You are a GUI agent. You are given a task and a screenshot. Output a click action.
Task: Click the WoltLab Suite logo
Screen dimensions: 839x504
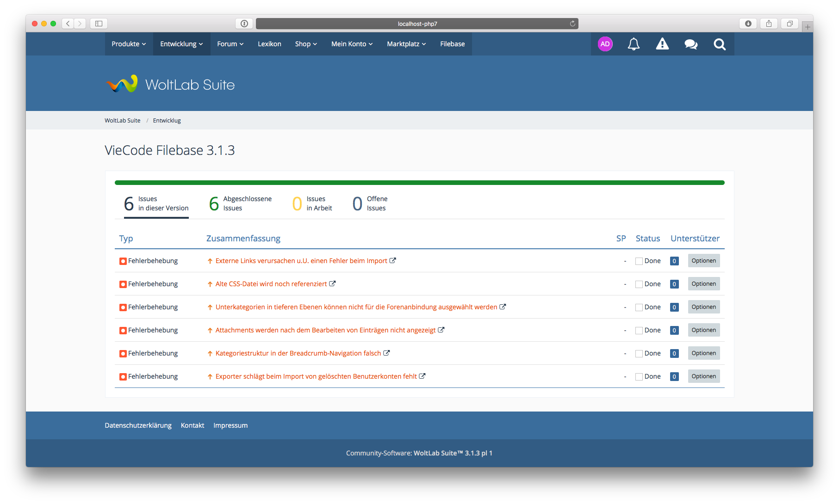click(x=170, y=85)
